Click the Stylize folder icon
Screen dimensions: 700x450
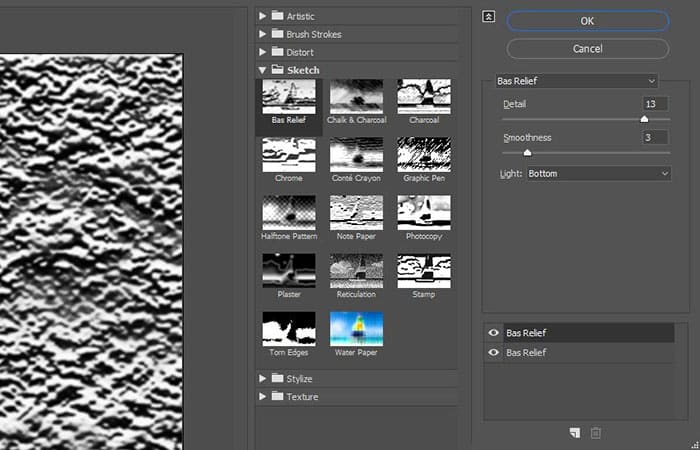[278, 378]
